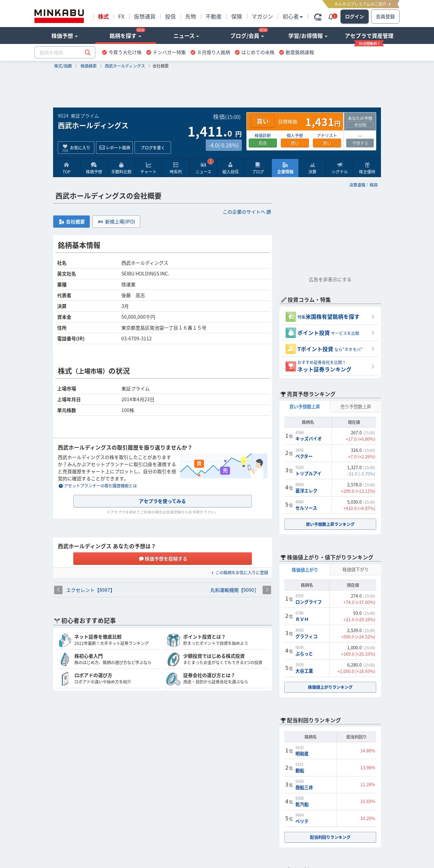The width and height of the screenshot is (434, 868).
Task: Click the 会員登録 button
Action: [385, 17]
